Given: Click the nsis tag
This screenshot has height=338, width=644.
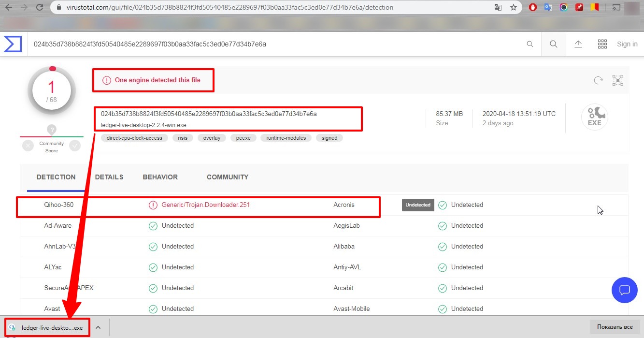Looking at the screenshot, I should 183,138.
